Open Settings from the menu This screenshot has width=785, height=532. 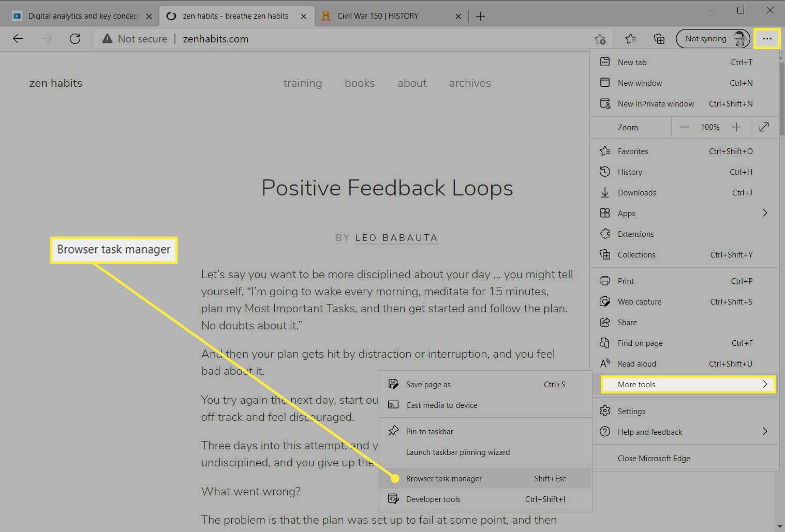point(684,411)
